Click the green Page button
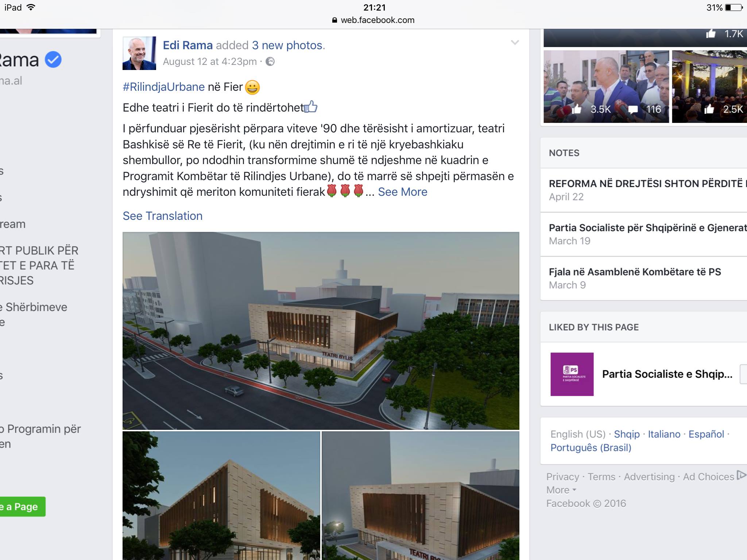Screen dimensions: 747x560 click(23, 506)
